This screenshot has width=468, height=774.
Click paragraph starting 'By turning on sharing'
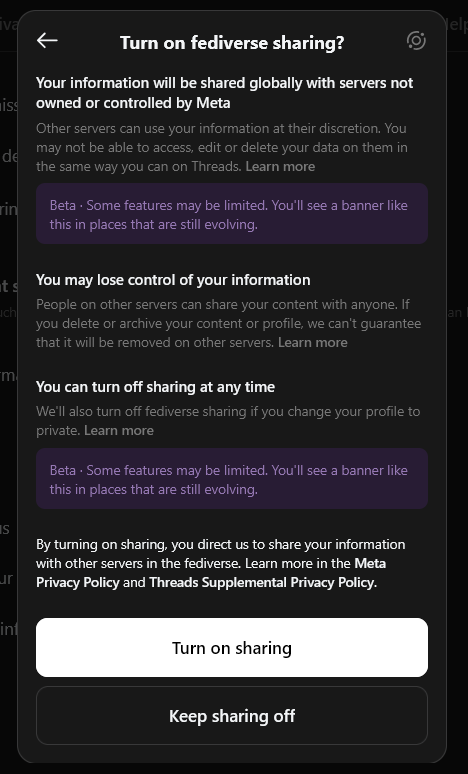coord(221,563)
